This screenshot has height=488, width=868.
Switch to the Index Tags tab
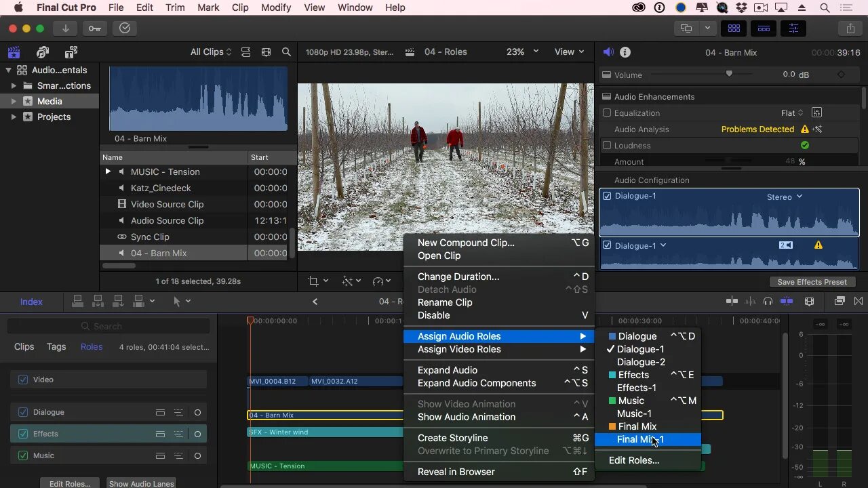(56, 346)
